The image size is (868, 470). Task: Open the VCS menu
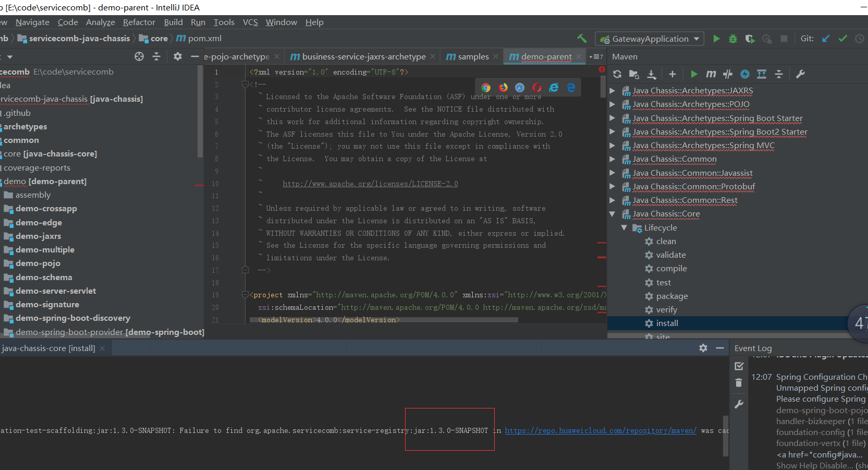click(x=250, y=22)
